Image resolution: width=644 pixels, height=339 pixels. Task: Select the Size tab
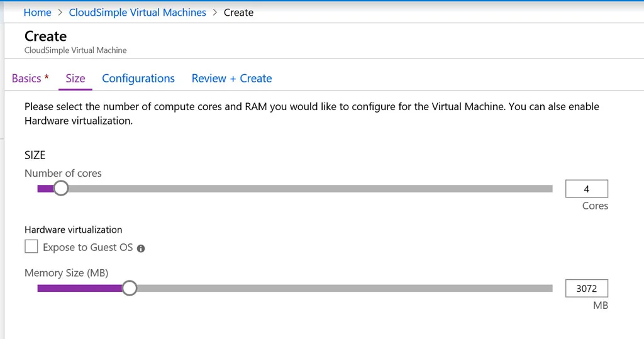click(x=75, y=79)
